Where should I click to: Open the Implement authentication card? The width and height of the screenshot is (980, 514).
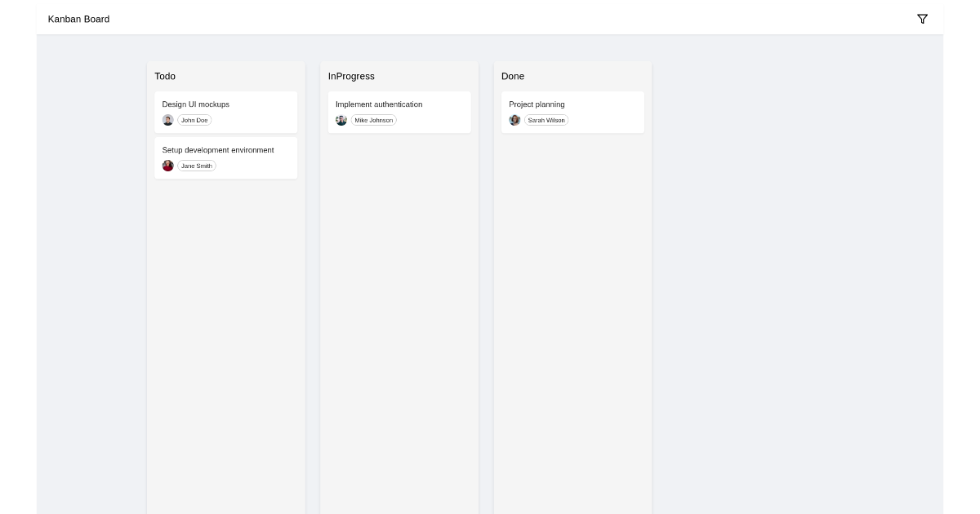378,104
